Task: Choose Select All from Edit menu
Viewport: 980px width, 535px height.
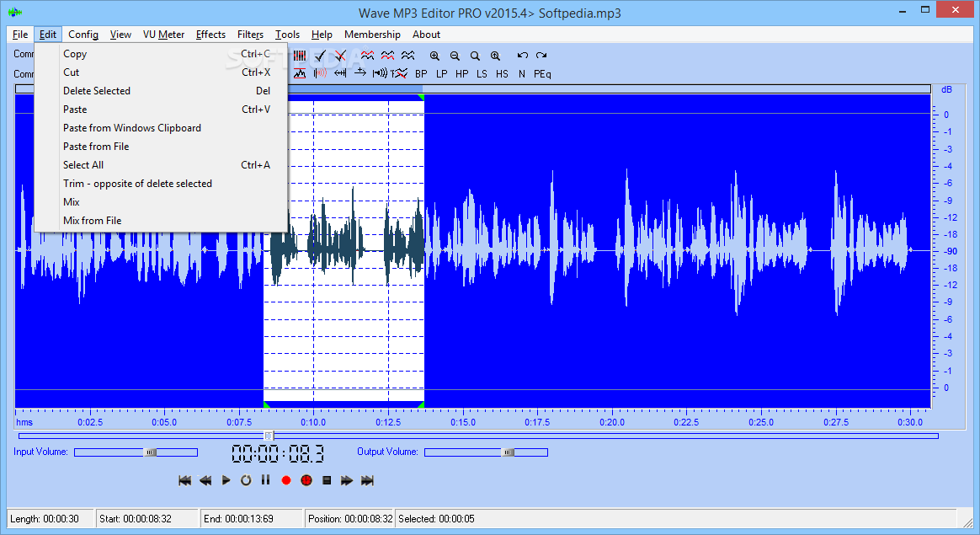Action: (x=162, y=164)
